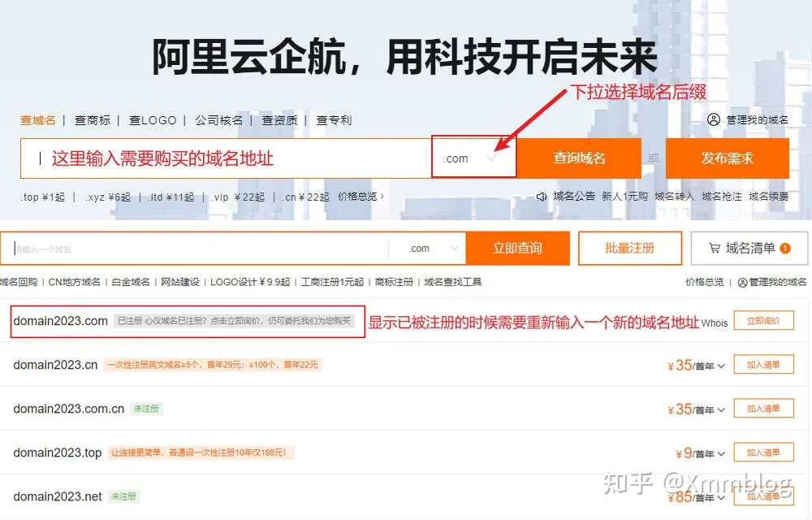The image size is (812, 520).
Task: Open 域名续费 link
Action: pos(768,197)
